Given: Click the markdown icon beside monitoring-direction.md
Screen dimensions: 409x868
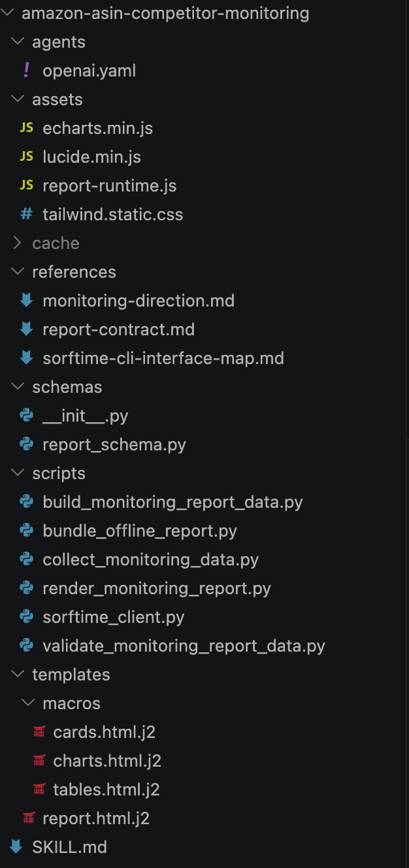Looking at the screenshot, I should 26,301.
